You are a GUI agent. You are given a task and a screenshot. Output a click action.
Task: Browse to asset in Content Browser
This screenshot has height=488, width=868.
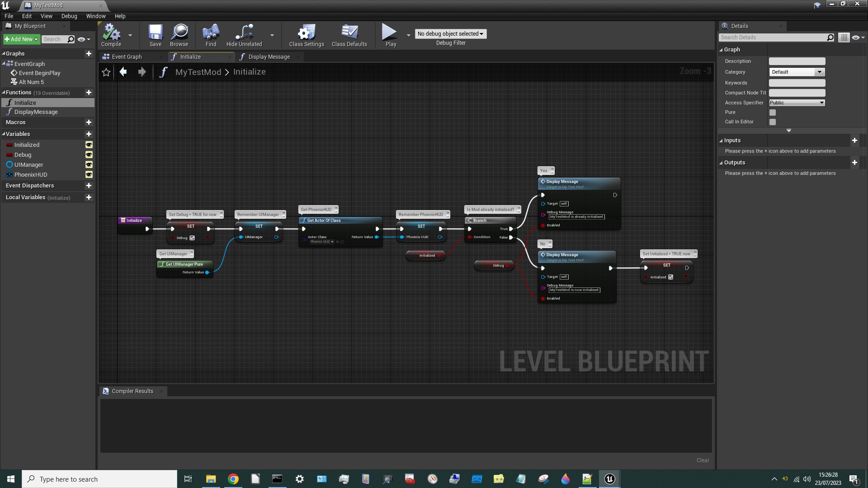pyautogui.click(x=179, y=35)
